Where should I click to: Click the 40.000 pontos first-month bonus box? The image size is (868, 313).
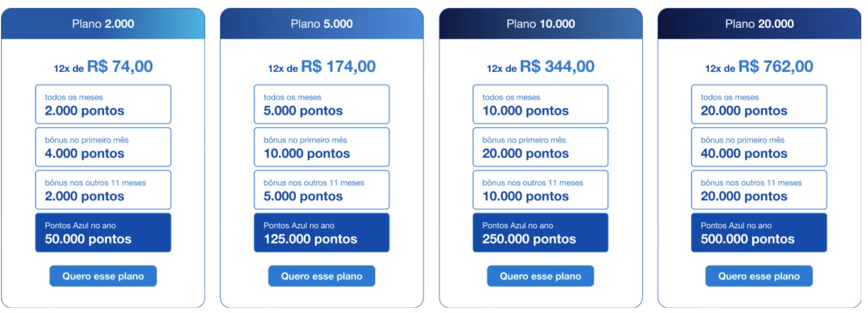click(x=759, y=147)
